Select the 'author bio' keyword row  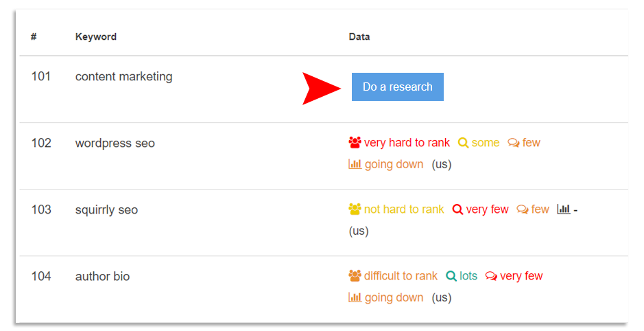point(324,289)
